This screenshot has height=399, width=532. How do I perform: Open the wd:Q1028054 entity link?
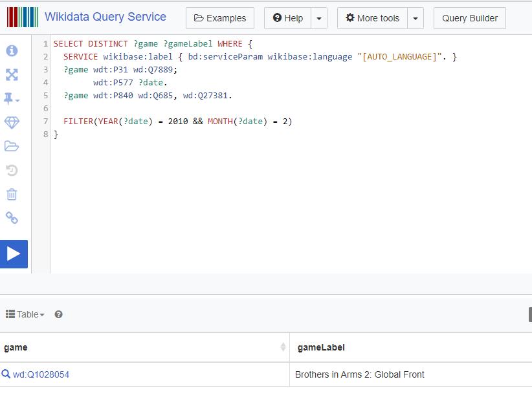pos(41,374)
